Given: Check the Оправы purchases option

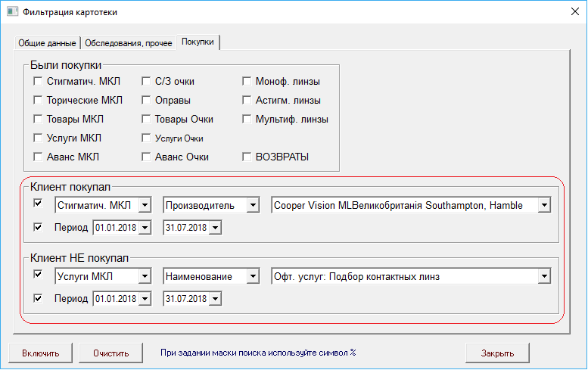Looking at the screenshot, I should pyautogui.click(x=147, y=100).
